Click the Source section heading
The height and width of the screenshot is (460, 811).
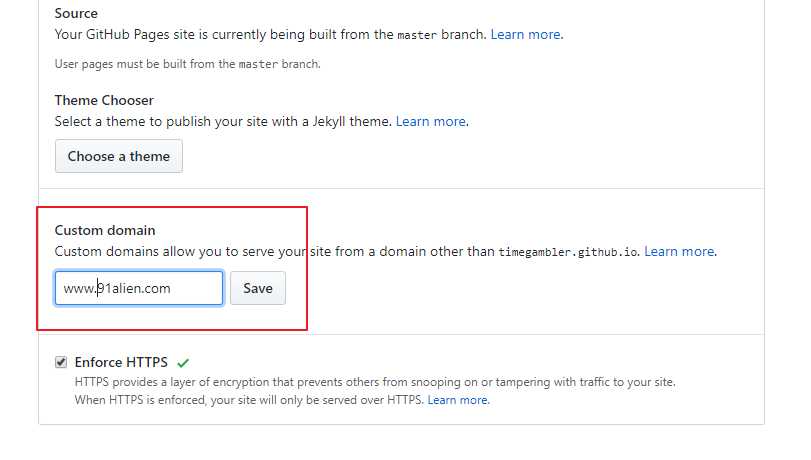[x=76, y=13]
